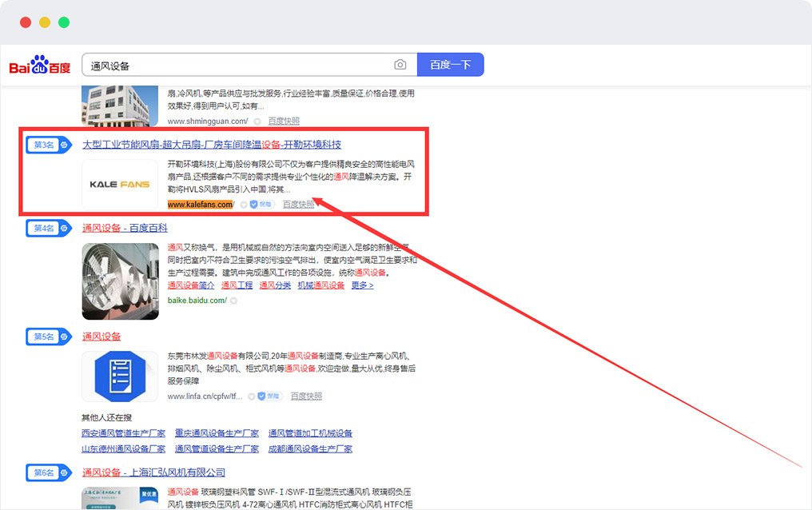Open the building thumbnail for shmingguan result
The height and width of the screenshot is (510, 812).
[120, 106]
